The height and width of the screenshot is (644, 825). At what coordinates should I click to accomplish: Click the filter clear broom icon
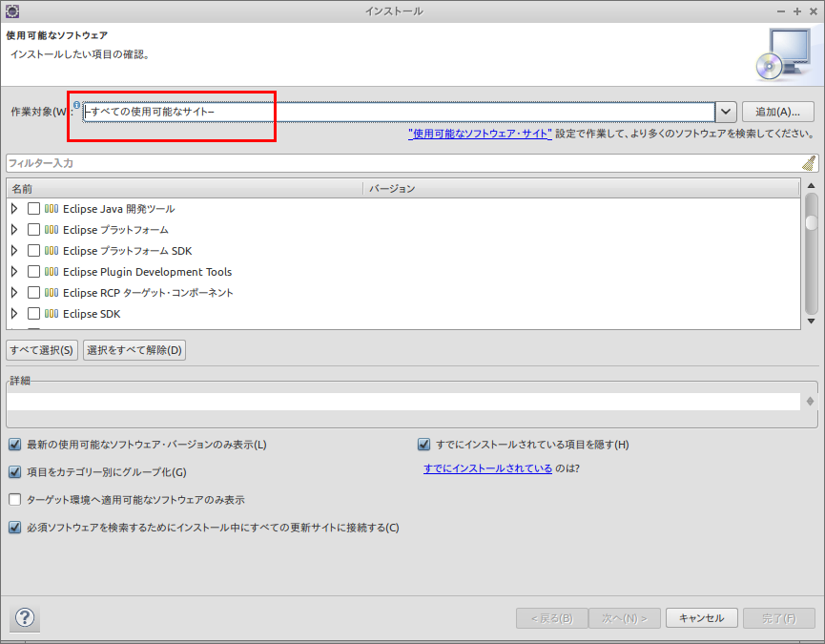click(x=809, y=163)
